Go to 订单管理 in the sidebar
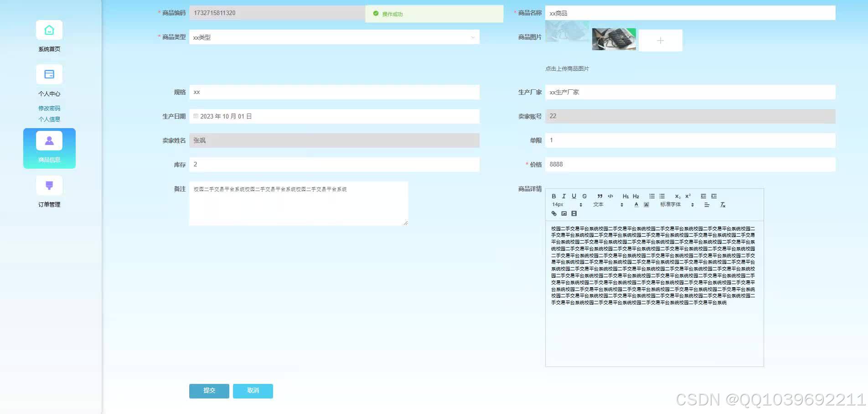Screen dimensions: 868x414 point(49,191)
